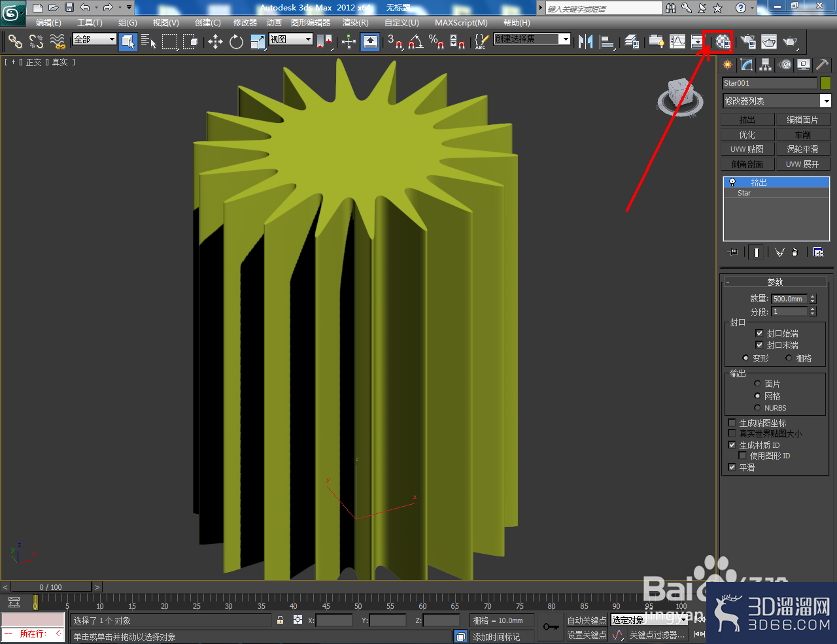
Task: Select the Link tool in main toolbar
Action: point(15,41)
